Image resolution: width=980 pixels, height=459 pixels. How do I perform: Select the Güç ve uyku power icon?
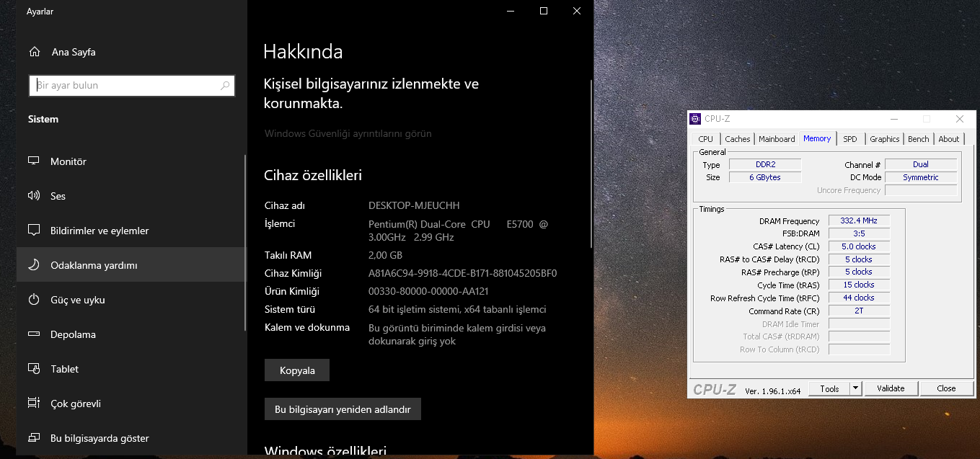point(33,299)
